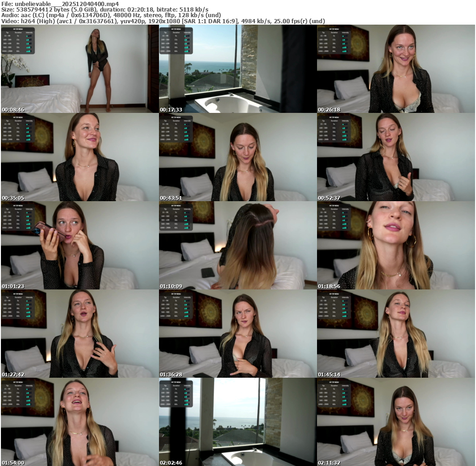Open the frame at 01:54:00
Viewport: 476px width, 466px height.
point(79,422)
